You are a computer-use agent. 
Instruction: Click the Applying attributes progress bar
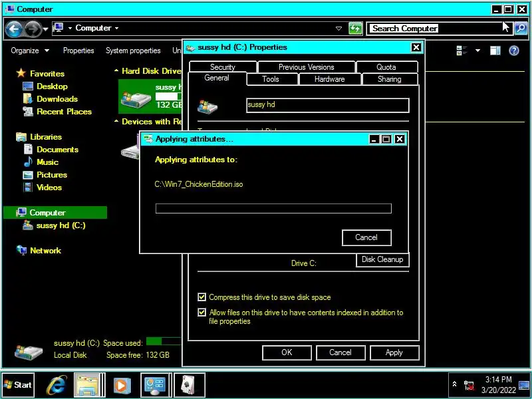pos(273,208)
